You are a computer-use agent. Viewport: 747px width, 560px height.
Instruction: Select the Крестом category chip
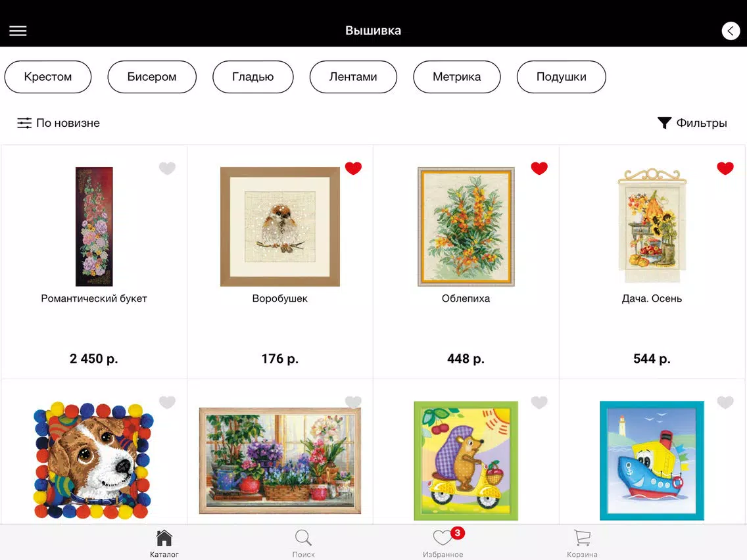point(47,77)
